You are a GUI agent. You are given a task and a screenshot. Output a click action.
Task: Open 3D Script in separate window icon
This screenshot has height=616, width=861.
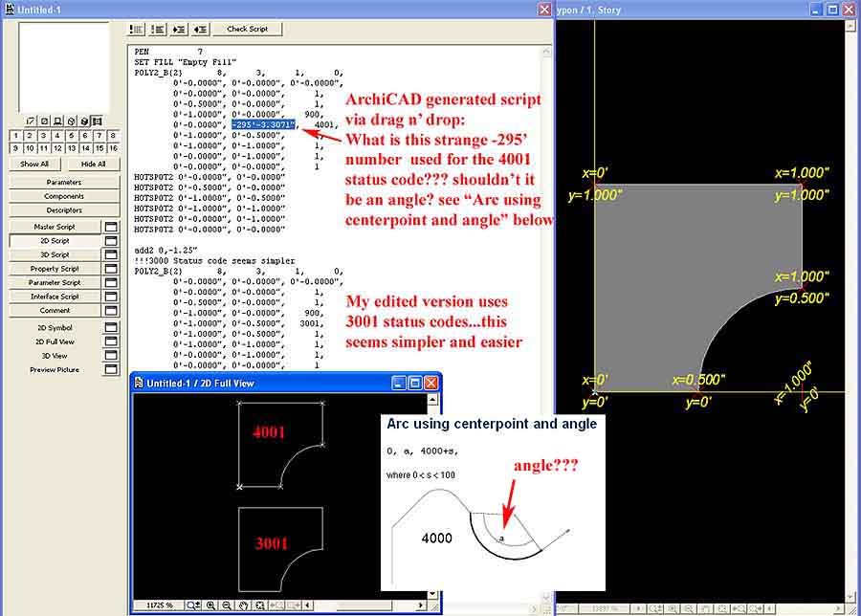111,254
